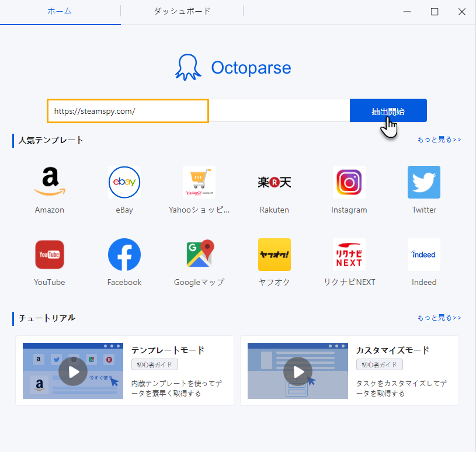
Task: Choose the Yahoo Auctions (ヤフオク) icon
Action: [274, 255]
